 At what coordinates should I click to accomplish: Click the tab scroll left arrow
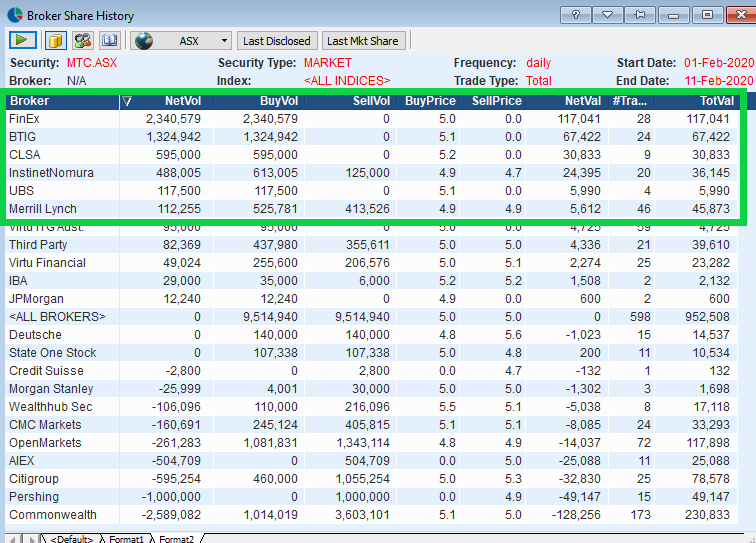[14, 539]
